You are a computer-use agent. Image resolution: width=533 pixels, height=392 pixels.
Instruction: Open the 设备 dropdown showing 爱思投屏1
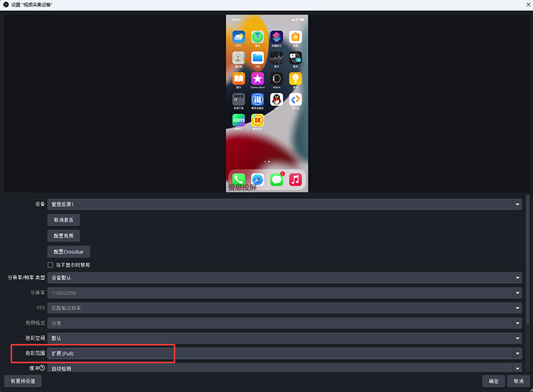coord(284,204)
